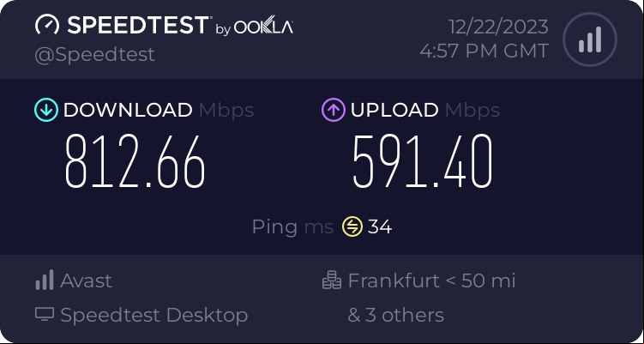The image size is (644, 344).
Task: Select the 812.66 download result
Action: [x=135, y=161]
